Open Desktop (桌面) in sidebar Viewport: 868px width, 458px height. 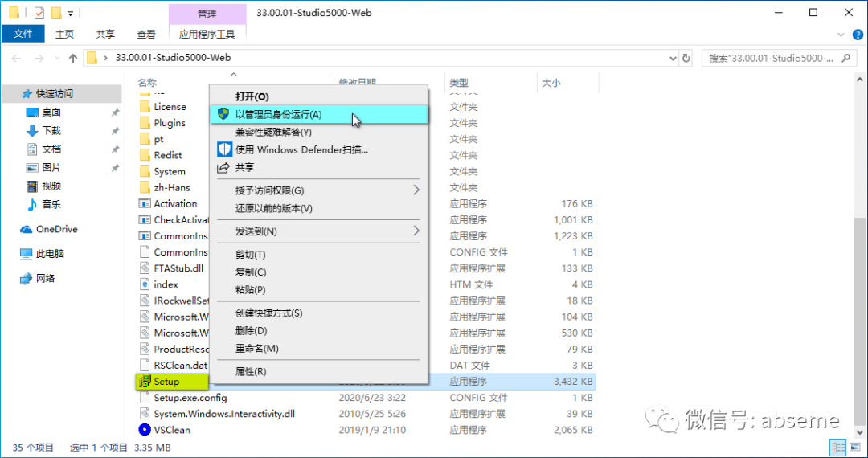[x=51, y=112]
